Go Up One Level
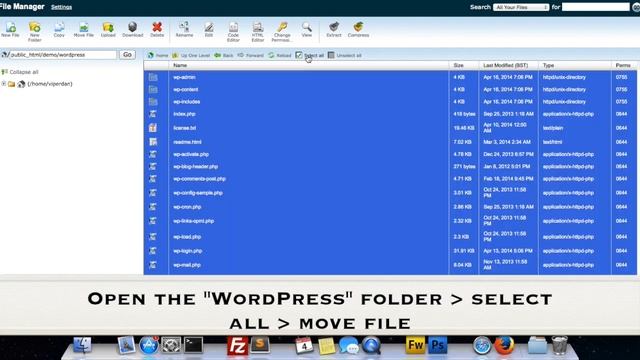640x360 pixels. click(x=191, y=55)
